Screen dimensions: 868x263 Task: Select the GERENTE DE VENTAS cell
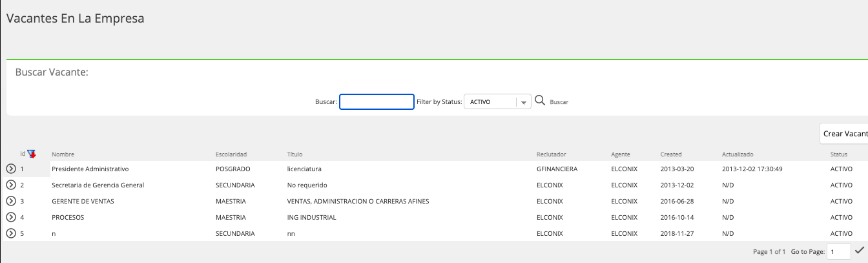tap(83, 201)
